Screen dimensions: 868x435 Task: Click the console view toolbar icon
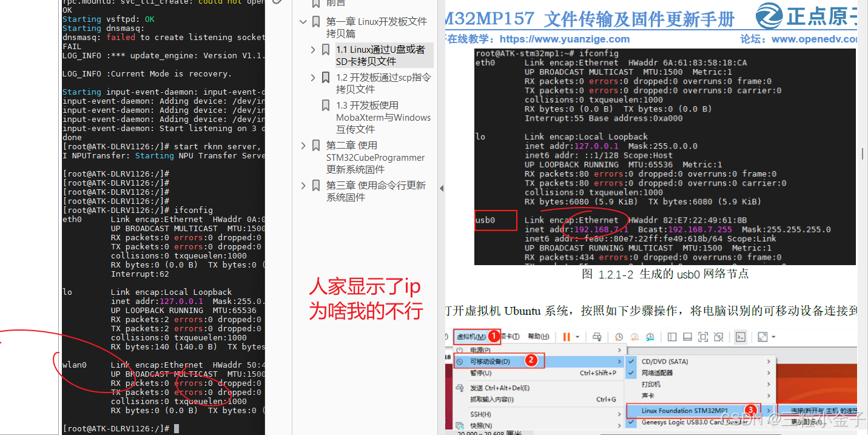click(x=741, y=337)
